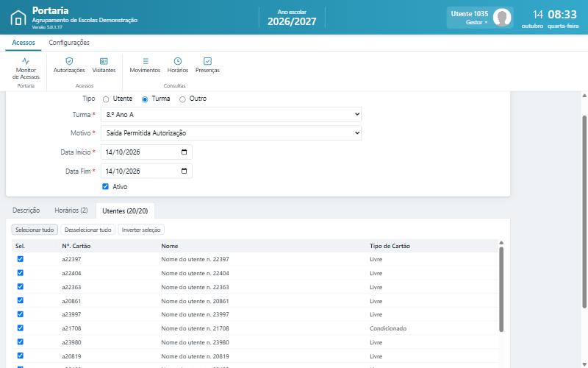Open the Autorizações shield icon

69,61
